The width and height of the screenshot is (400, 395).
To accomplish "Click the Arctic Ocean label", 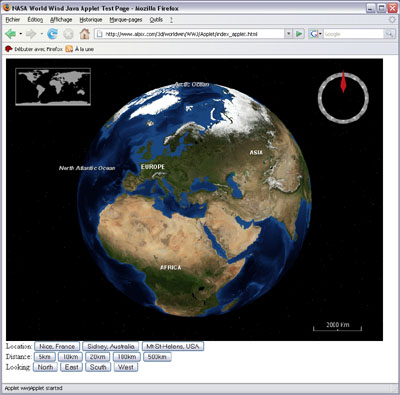I will coord(192,84).
